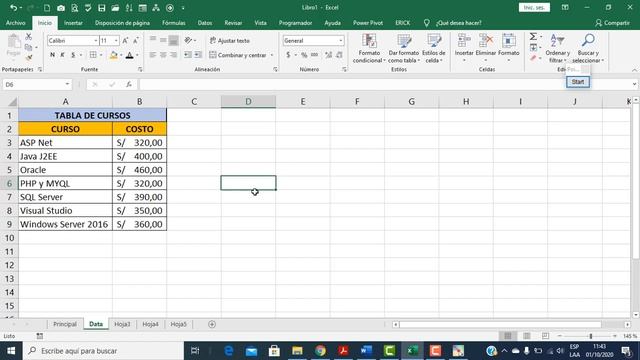Toggle bold N formatting
Image resolution: width=640 pixels, height=360 pixels.
[52, 55]
